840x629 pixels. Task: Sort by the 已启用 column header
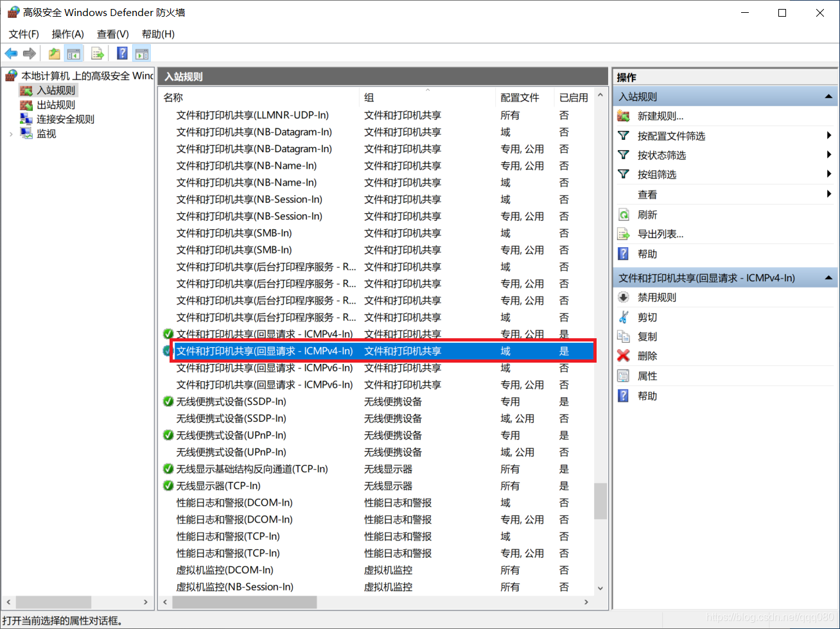pyautogui.click(x=573, y=98)
